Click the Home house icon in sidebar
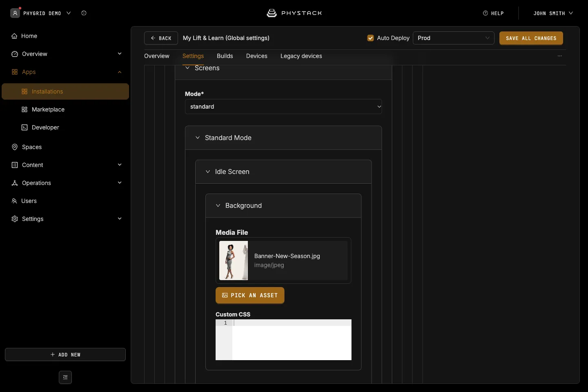588x392 pixels. point(14,36)
